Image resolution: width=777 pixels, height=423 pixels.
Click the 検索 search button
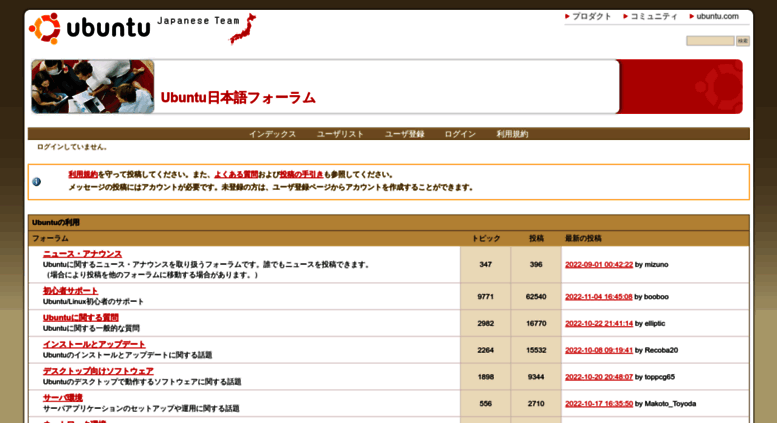pos(742,41)
